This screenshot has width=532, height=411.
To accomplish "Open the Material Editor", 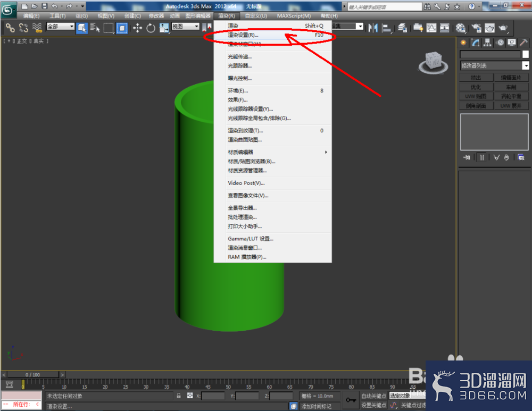I will tap(460, 28).
